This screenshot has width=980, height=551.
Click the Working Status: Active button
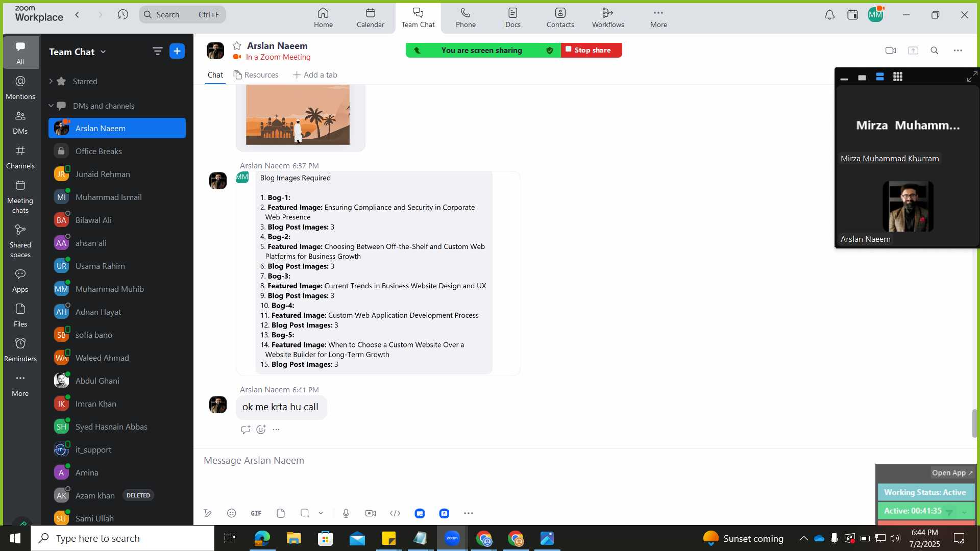(925, 492)
